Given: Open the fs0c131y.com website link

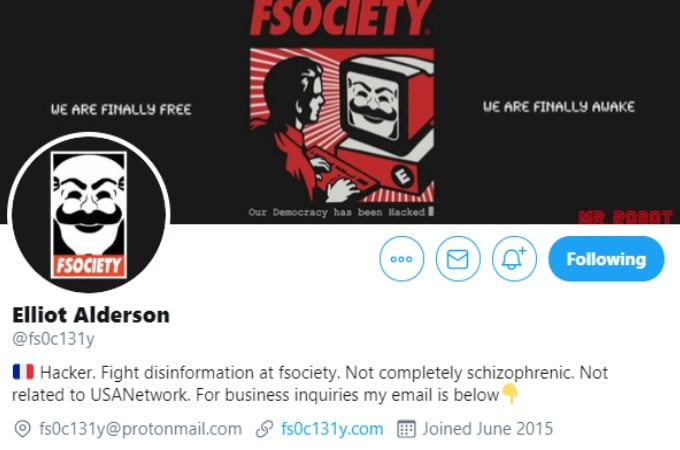Looking at the screenshot, I should point(332,429).
